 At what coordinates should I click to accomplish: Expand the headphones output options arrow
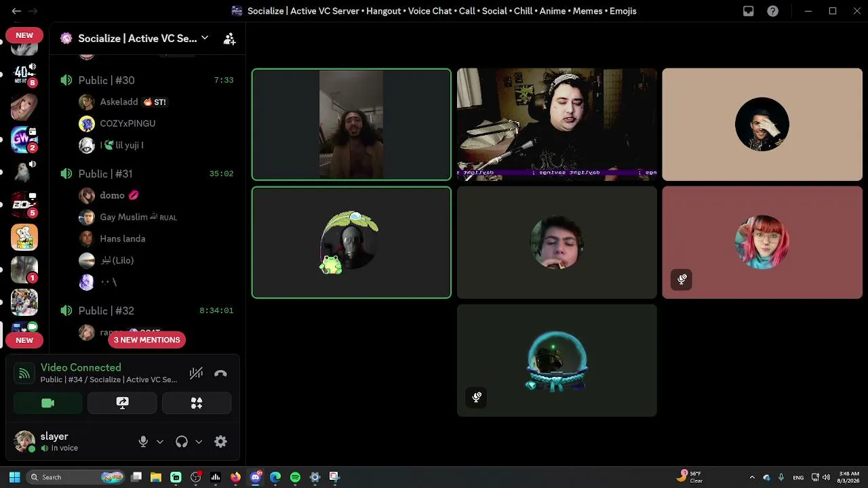tap(199, 442)
